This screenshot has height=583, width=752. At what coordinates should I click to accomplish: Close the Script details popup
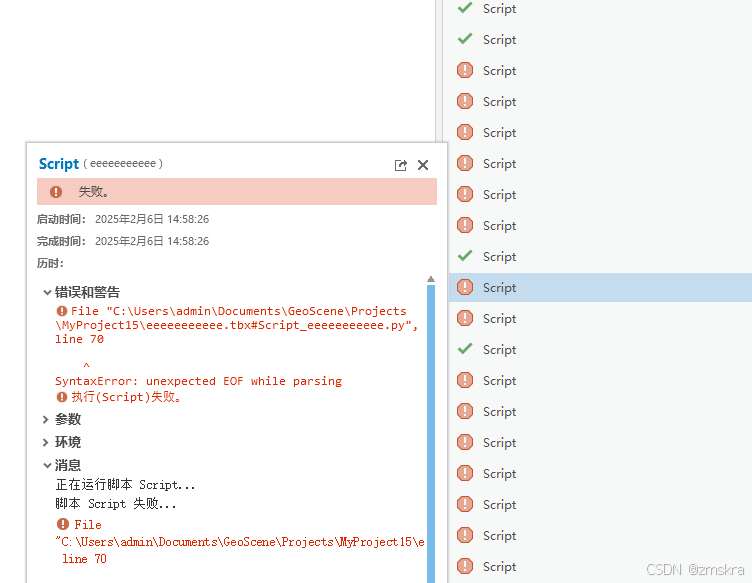click(x=423, y=165)
